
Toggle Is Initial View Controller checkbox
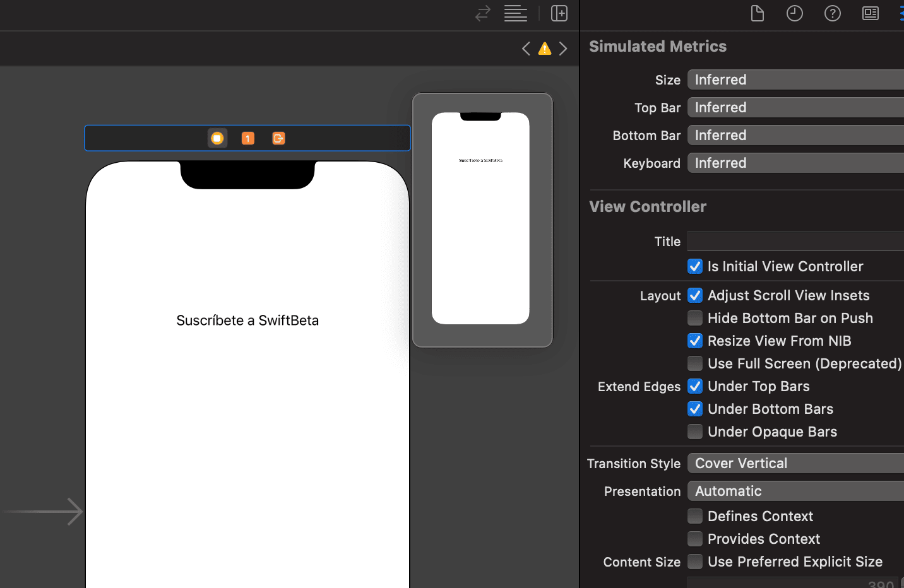click(x=695, y=266)
